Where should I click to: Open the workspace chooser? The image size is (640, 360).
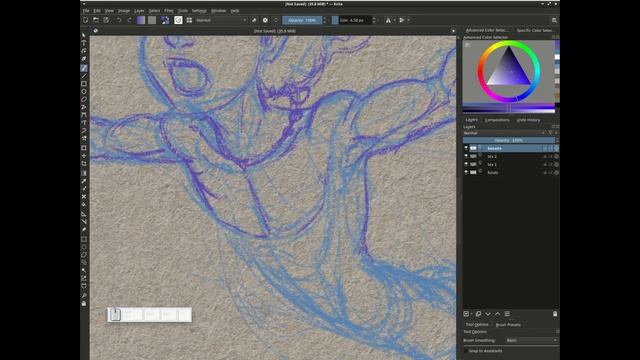tap(554, 20)
